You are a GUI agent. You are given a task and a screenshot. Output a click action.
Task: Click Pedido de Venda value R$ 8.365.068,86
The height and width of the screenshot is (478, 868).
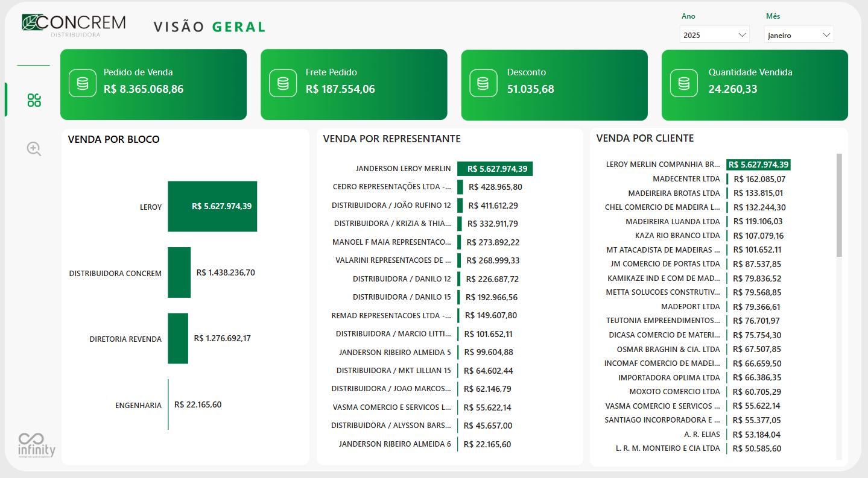[x=144, y=89]
